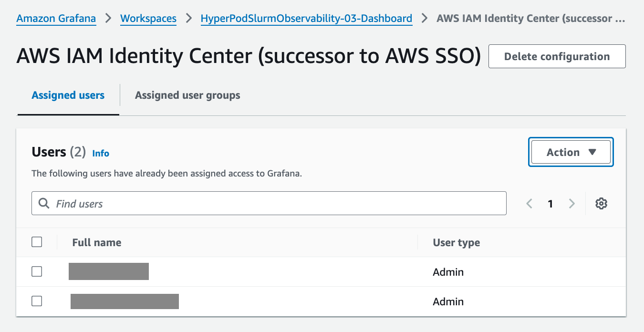The width and height of the screenshot is (644, 332).
Task: Open the Info link beside Users
Action: click(x=101, y=153)
